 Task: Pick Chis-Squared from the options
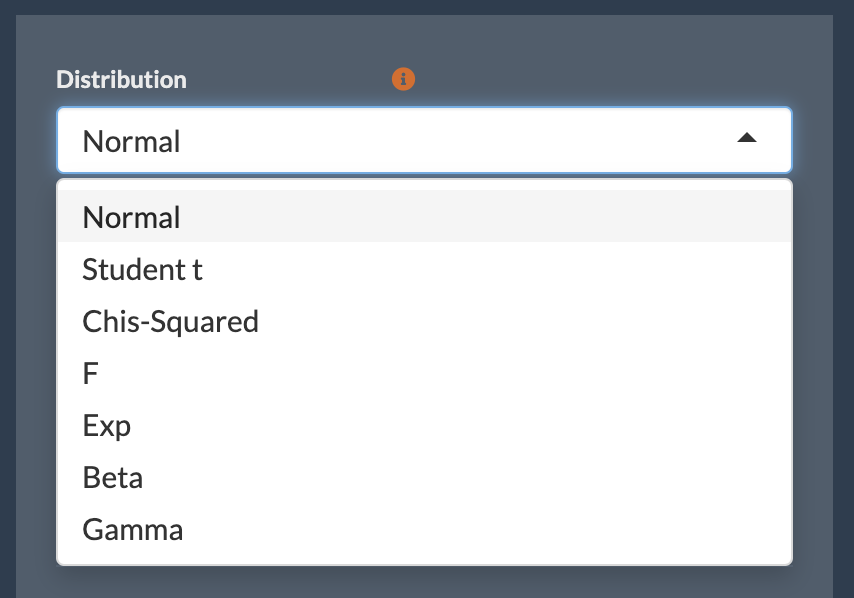(170, 321)
